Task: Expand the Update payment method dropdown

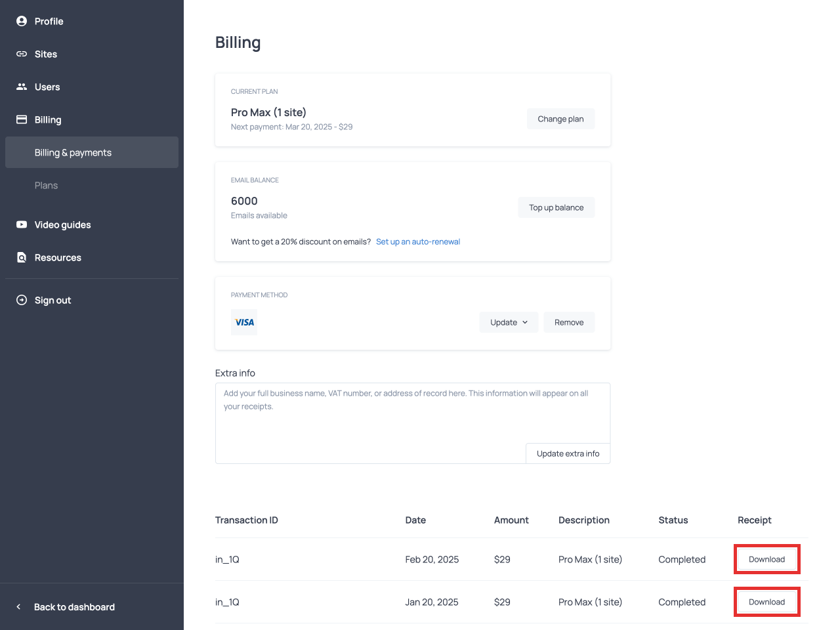Action: click(x=509, y=322)
